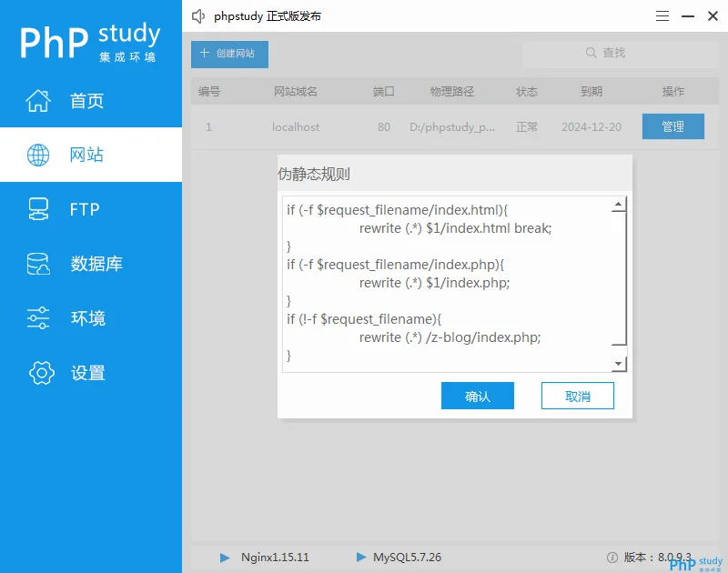Click port 80 cell of localhost
This screenshot has width=728, height=573.
click(384, 126)
